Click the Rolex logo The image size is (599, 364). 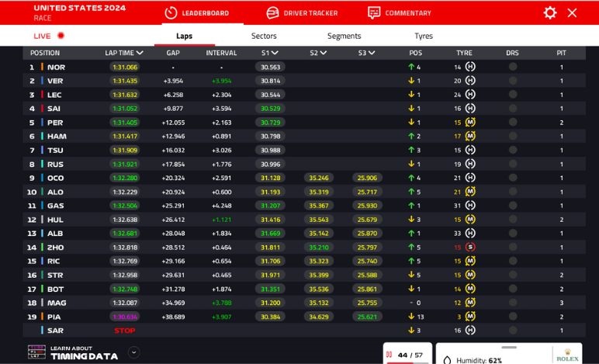click(x=566, y=355)
